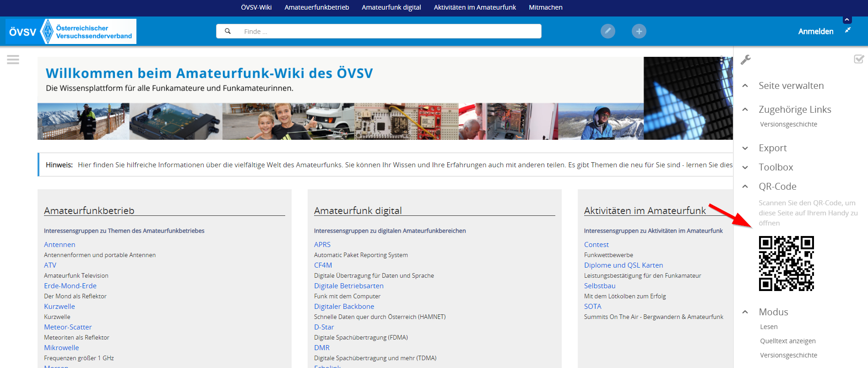Click the 'Antennenformen und portable Antennen' text

point(100,255)
